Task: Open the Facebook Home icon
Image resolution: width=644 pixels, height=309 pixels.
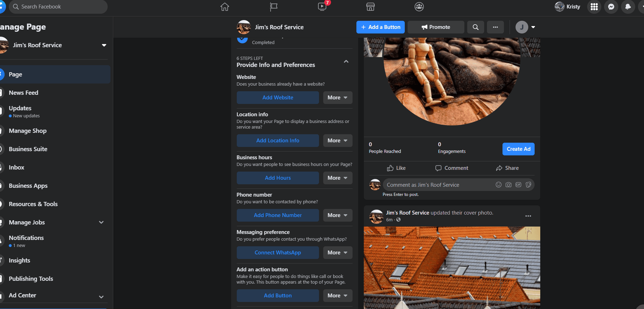Action: (x=225, y=7)
